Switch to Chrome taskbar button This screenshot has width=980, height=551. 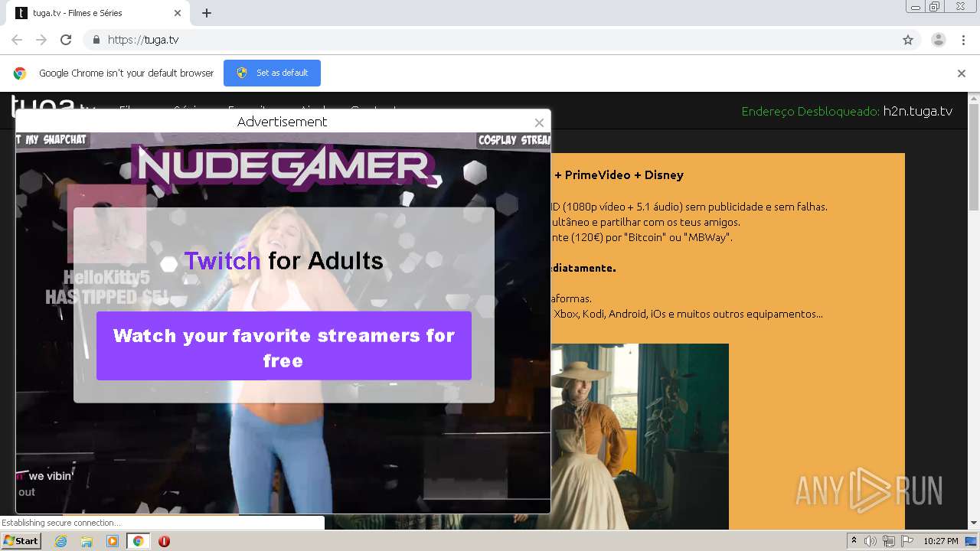pos(138,541)
